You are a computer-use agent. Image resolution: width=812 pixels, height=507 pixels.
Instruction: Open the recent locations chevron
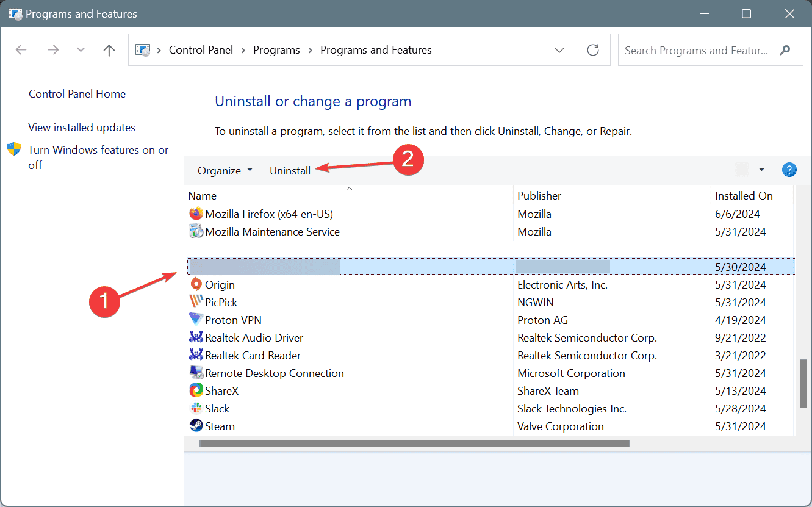click(81, 50)
